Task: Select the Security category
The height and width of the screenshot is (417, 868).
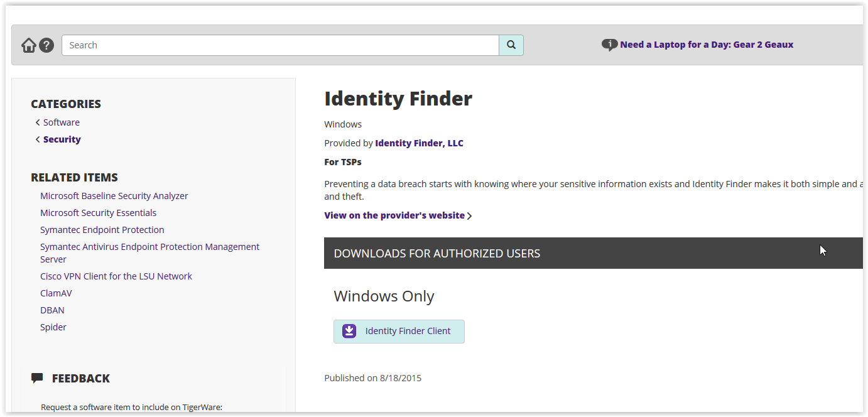Action: pyautogui.click(x=62, y=139)
